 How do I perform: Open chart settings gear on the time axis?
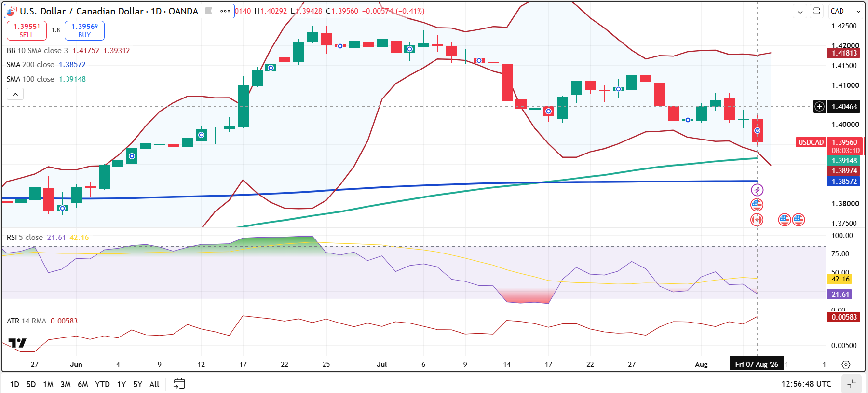(x=846, y=365)
